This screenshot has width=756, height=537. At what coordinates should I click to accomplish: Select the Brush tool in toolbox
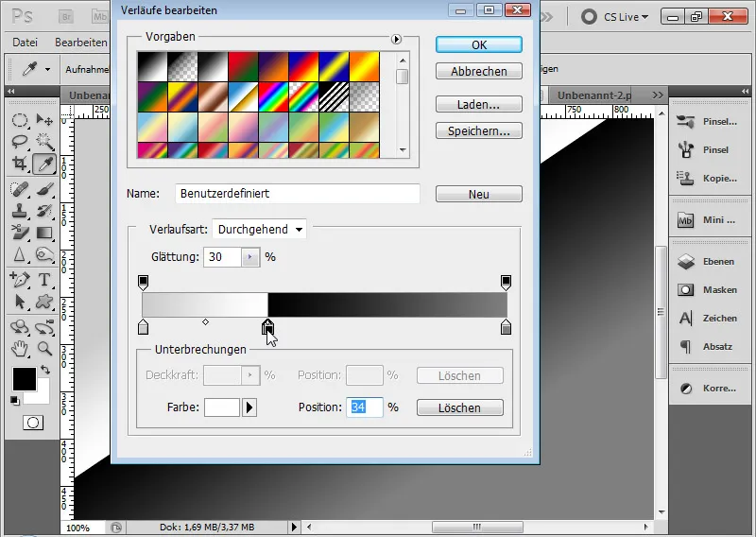pos(44,189)
